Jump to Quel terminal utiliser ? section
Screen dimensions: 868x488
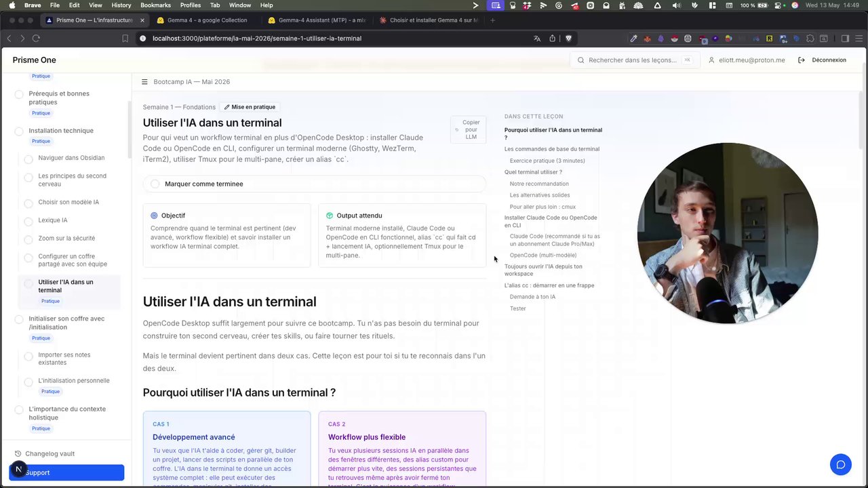coord(533,172)
